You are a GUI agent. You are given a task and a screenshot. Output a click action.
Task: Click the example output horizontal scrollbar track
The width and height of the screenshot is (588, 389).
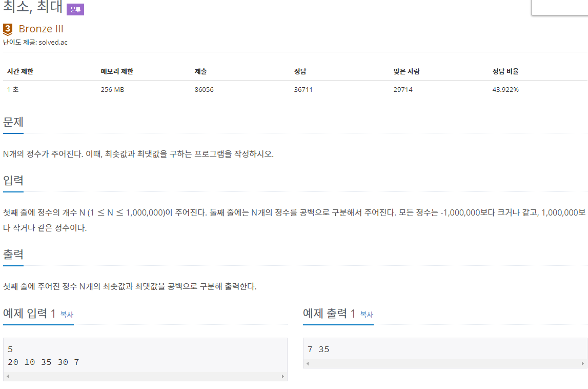click(x=445, y=363)
